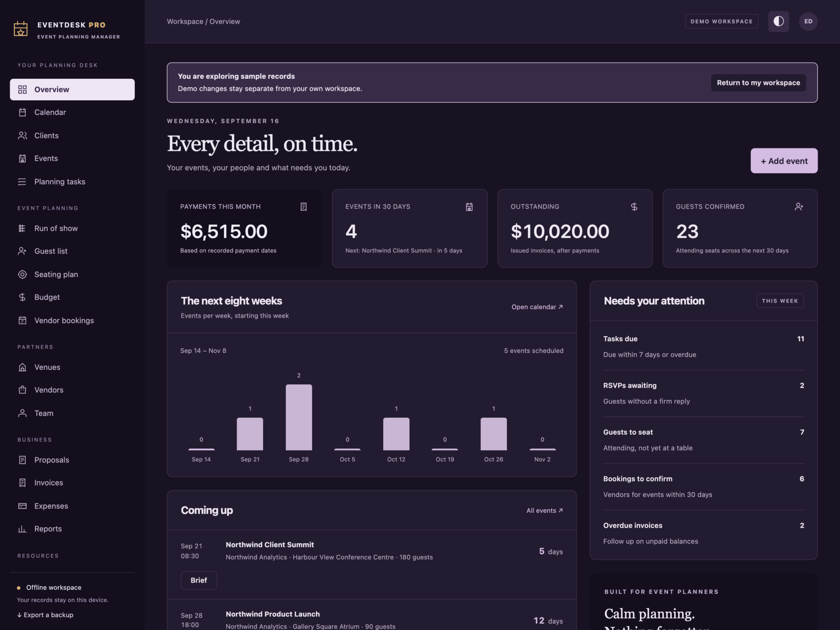Open the Overdue invoices row
This screenshot has width=840, height=630.
pyautogui.click(x=703, y=533)
